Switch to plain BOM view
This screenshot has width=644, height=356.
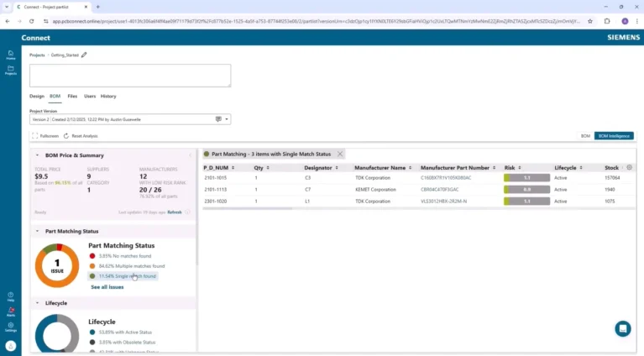585,136
